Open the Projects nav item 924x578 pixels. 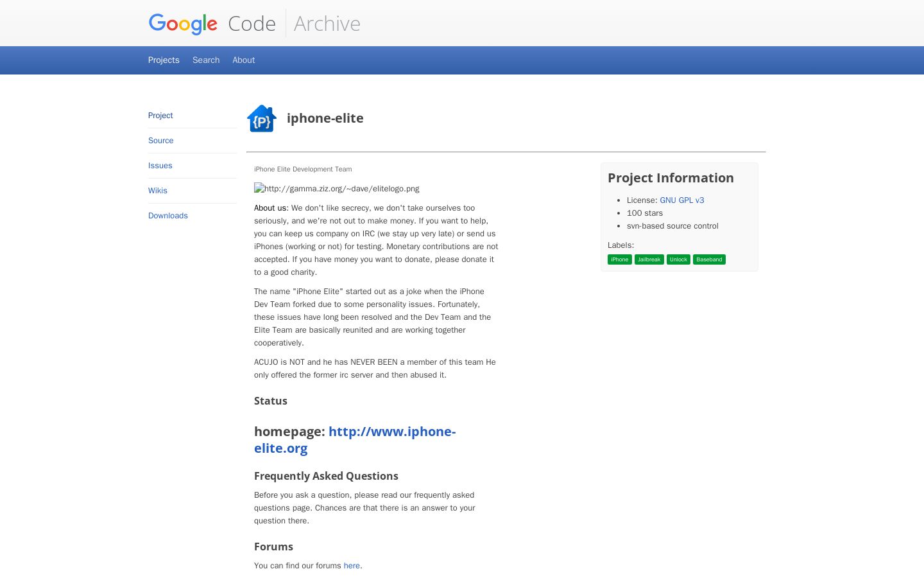pos(164,60)
